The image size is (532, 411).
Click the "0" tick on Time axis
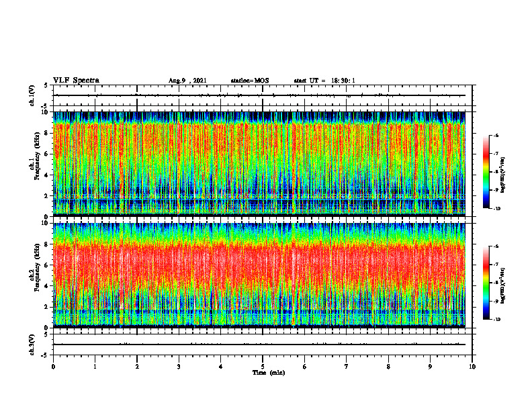53,367
